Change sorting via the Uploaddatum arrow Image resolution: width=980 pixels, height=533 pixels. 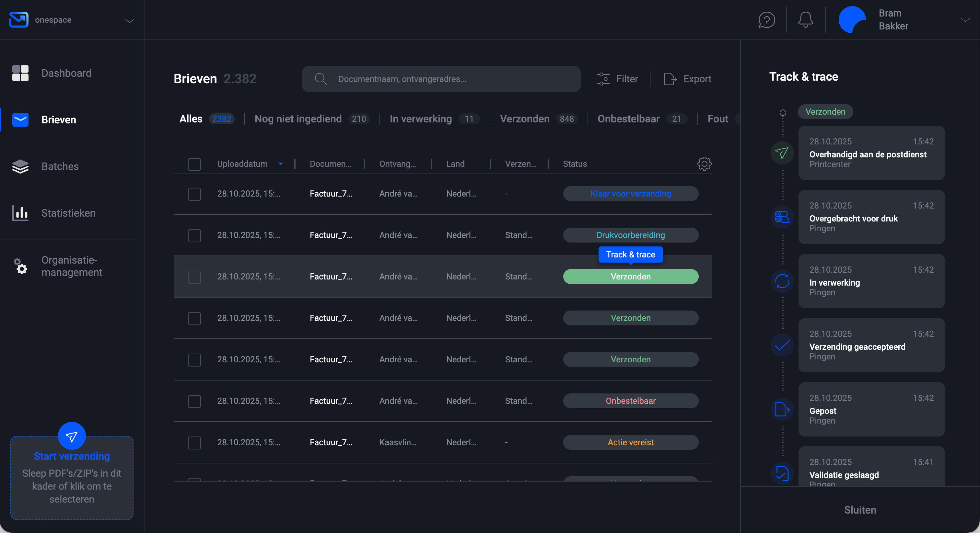point(281,164)
